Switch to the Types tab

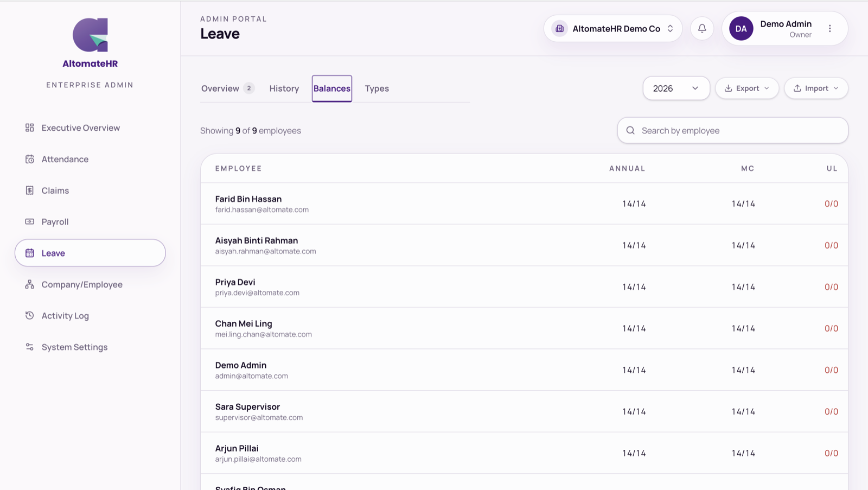pos(376,88)
